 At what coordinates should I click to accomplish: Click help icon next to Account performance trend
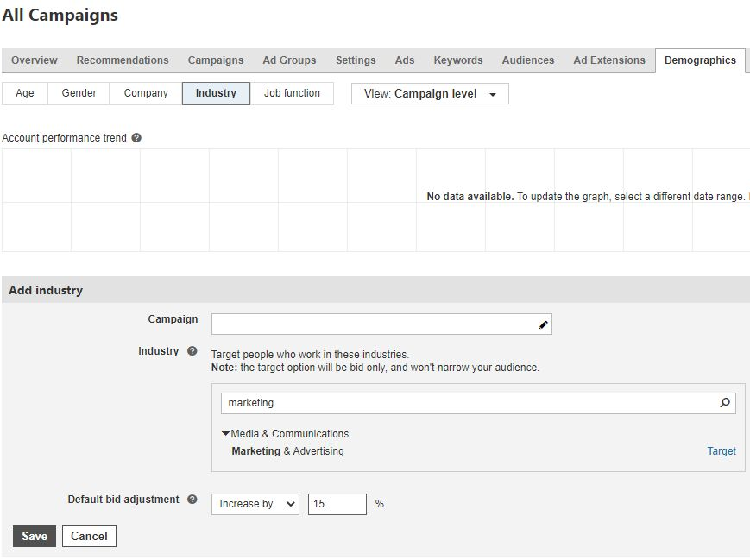pyautogui.click(x=136, y=138)
